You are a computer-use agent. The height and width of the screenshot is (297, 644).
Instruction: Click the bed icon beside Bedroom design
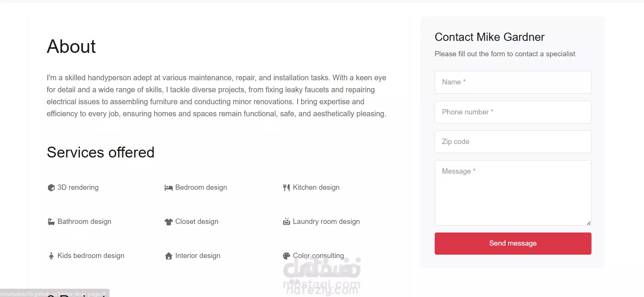click(x=169, y=188)
